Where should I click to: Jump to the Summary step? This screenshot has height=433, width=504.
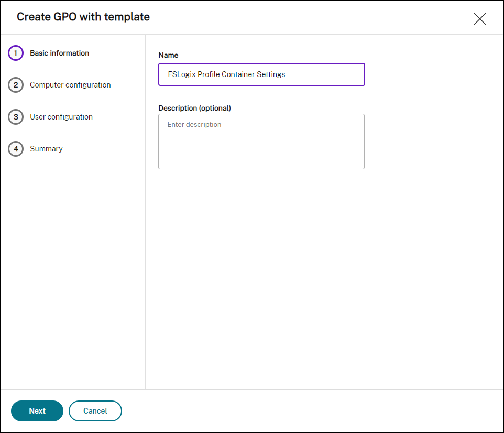tap(46, 149)
